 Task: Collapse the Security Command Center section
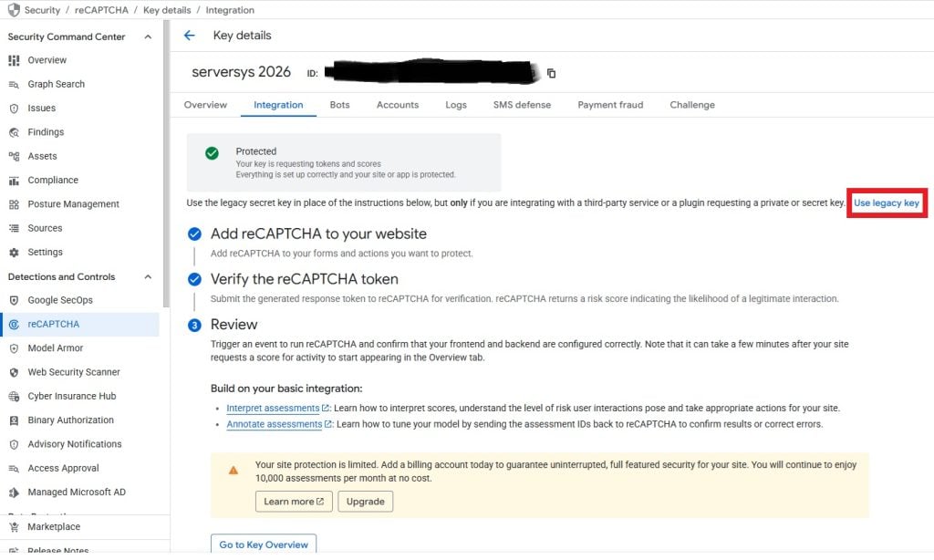click(148, 36)
